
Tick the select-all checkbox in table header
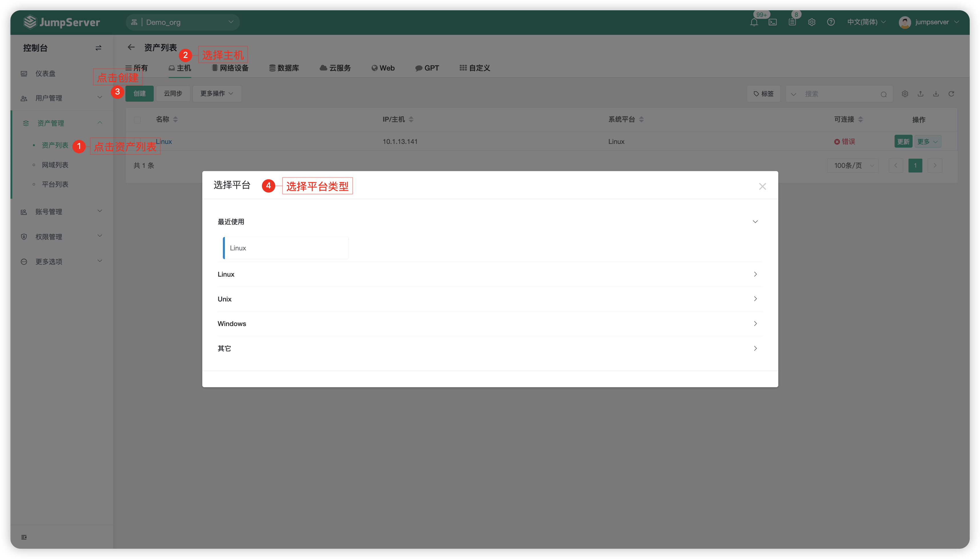click(x=137, y=120)
